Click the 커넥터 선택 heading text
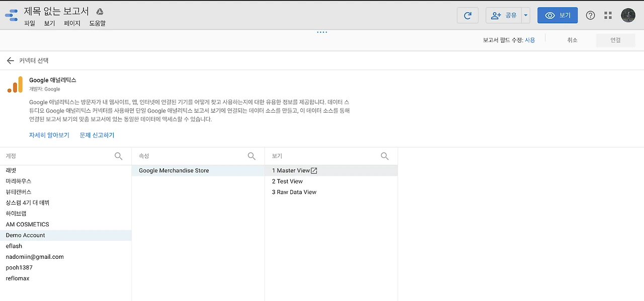644x301 pixels. point(34,60)
